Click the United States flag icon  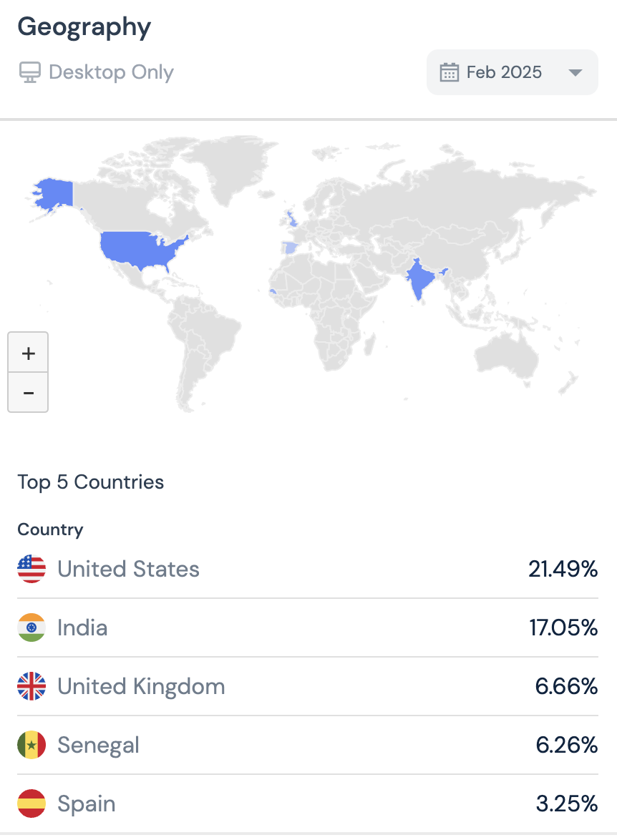(31, 569)
